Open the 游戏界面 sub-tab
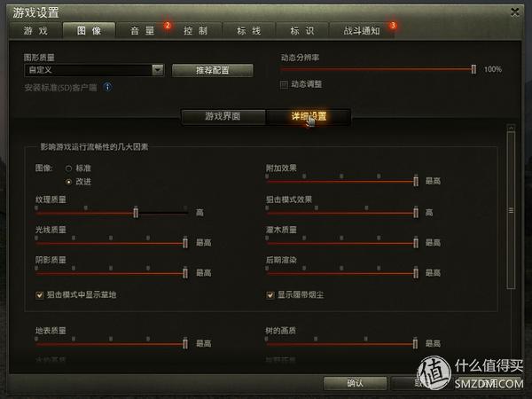 tap(223, 117)
